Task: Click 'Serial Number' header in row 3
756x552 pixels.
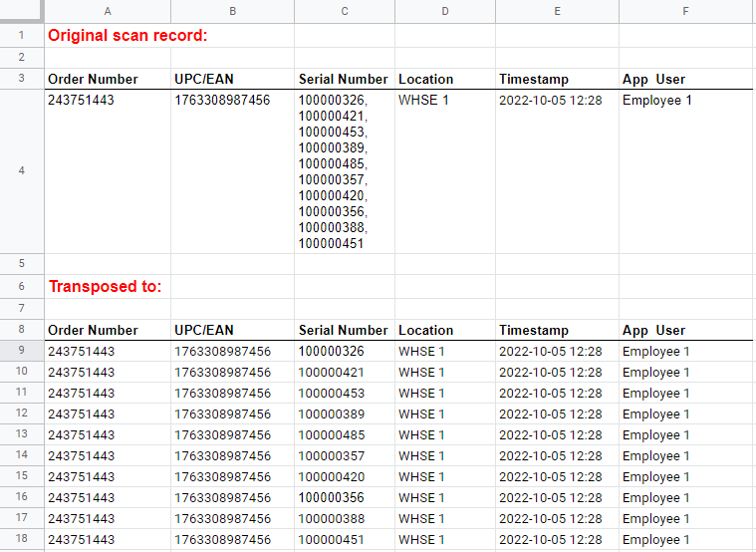Action: (x=343, y=79)
